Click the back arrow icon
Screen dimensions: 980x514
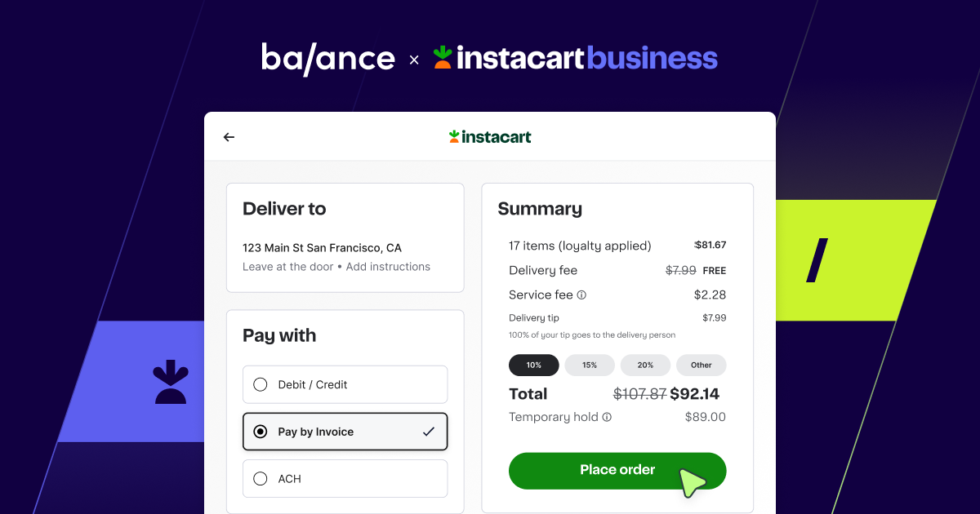tap(229, 137)
